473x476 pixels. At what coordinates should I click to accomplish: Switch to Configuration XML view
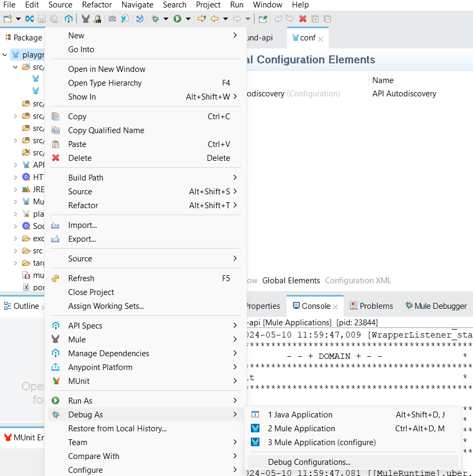[x=358, y=281]
